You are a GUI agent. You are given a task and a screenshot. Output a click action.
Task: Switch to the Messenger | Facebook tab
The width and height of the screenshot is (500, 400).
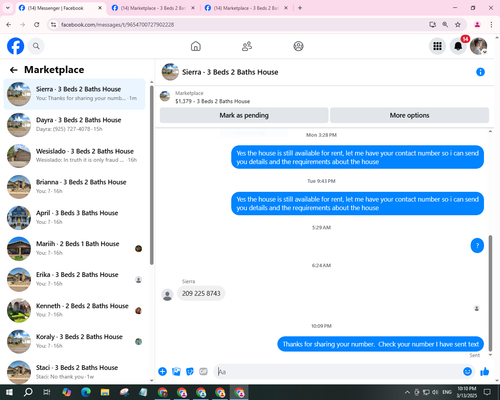tap(61, 8)
